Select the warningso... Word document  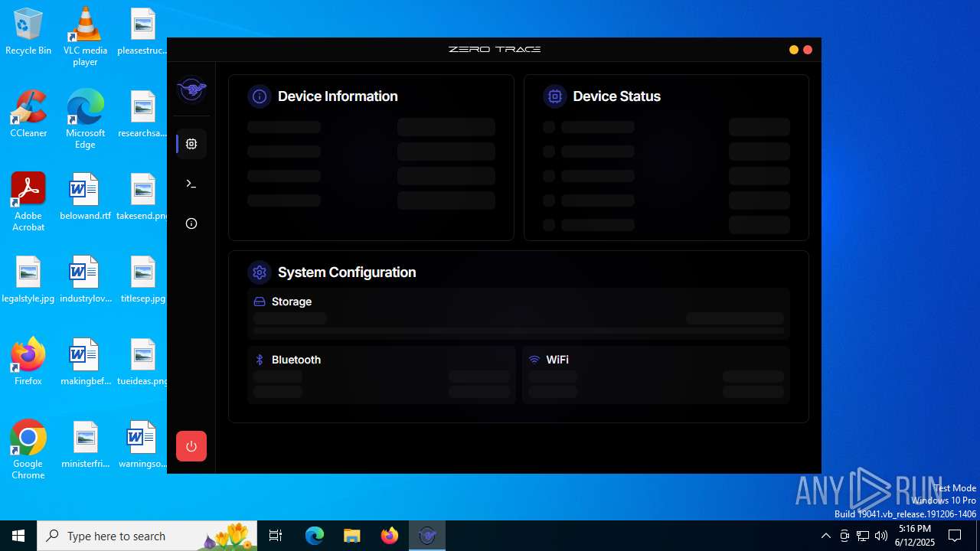point(142,445)
